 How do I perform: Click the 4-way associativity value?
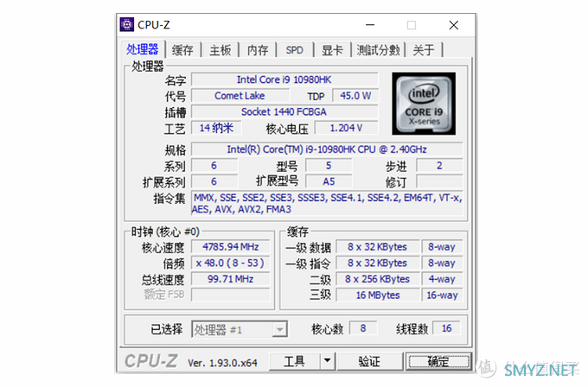click(442, 279)
